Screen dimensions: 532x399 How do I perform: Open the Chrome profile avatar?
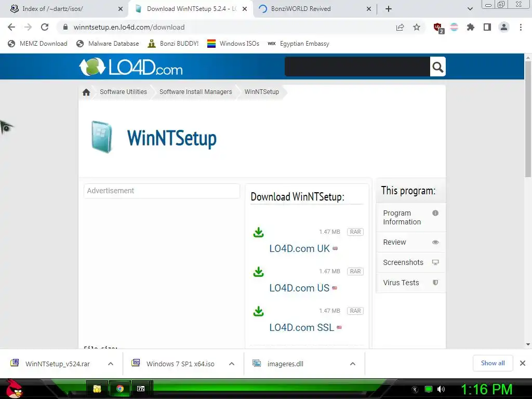pyautogui.click(x=504, y=27)
